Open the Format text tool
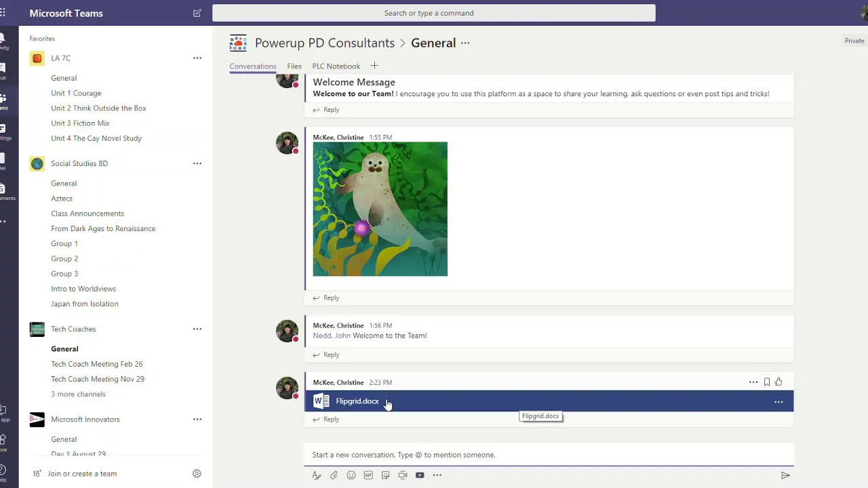The image size is (868, 488). 316,475
